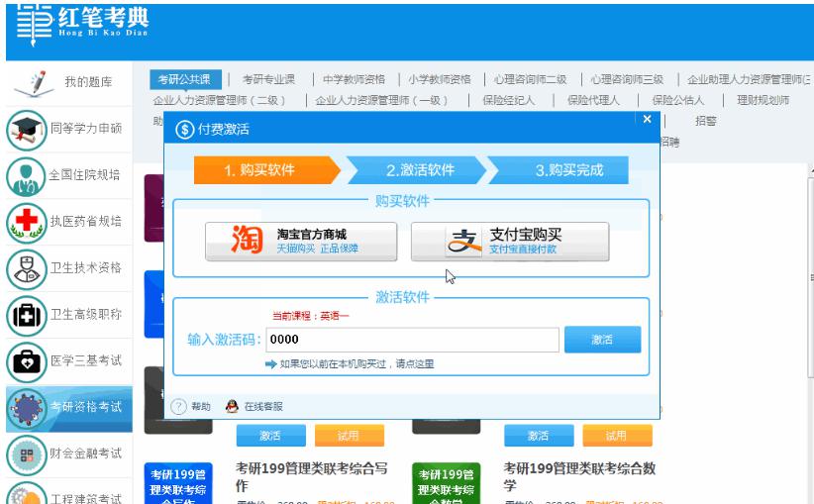
Task: Click the 执医药省规培 red cross icon
Action: click(x=27, y=223)
